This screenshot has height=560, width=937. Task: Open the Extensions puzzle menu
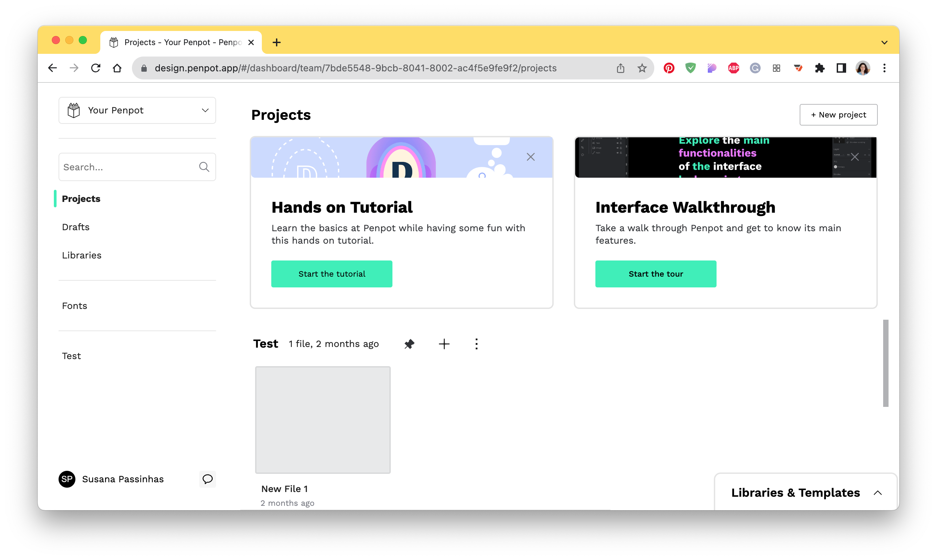click(819, 68)
